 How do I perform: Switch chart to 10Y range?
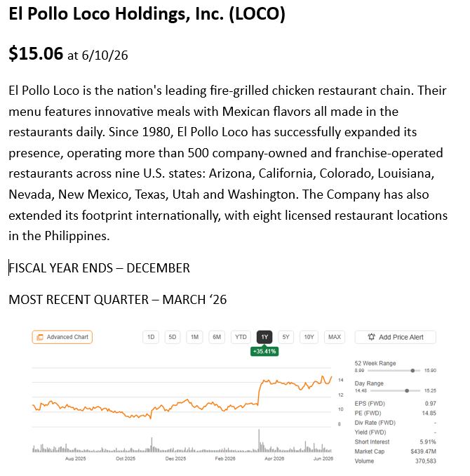(309, 337)
